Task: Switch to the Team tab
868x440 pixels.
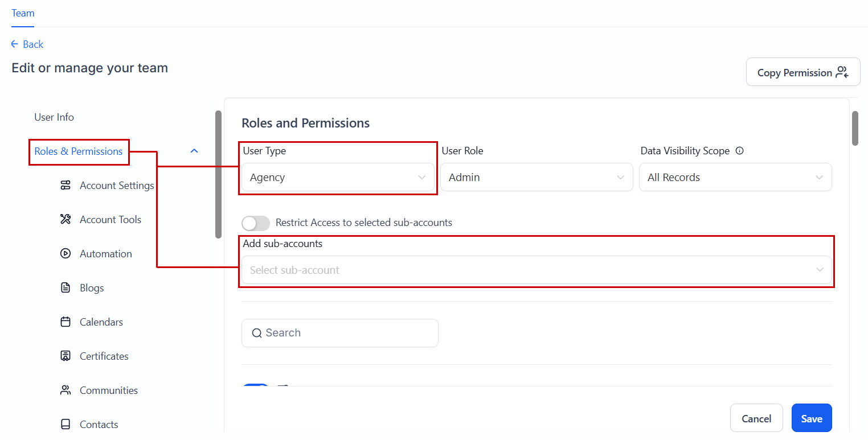Action: (23, 13)
